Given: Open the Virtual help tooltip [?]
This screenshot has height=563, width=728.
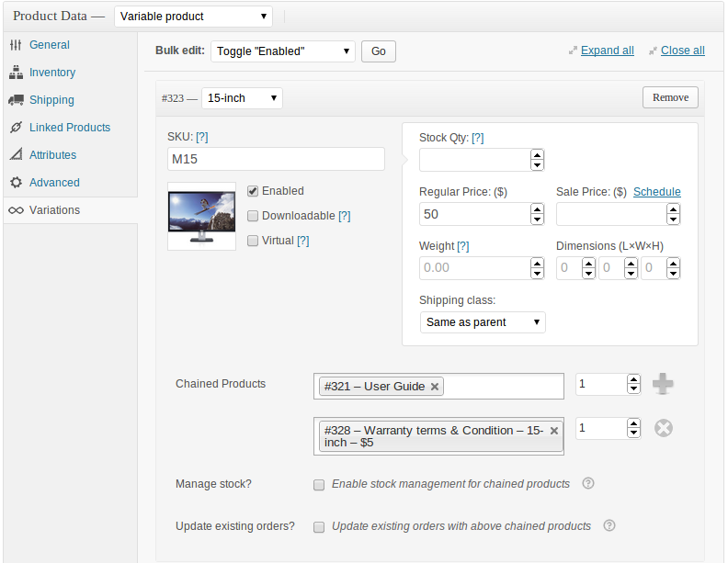Looking at the screenshot, I should pos(303,241).
